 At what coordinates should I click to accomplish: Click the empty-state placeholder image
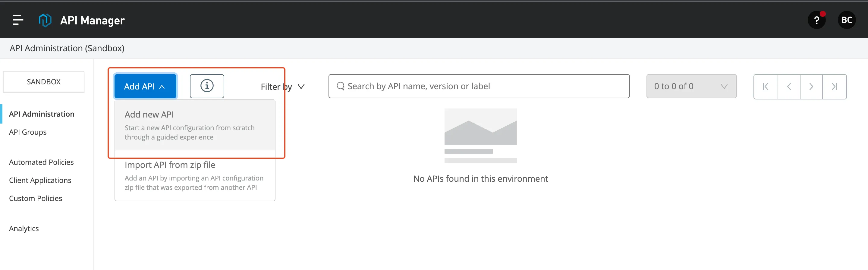[480, 136]
